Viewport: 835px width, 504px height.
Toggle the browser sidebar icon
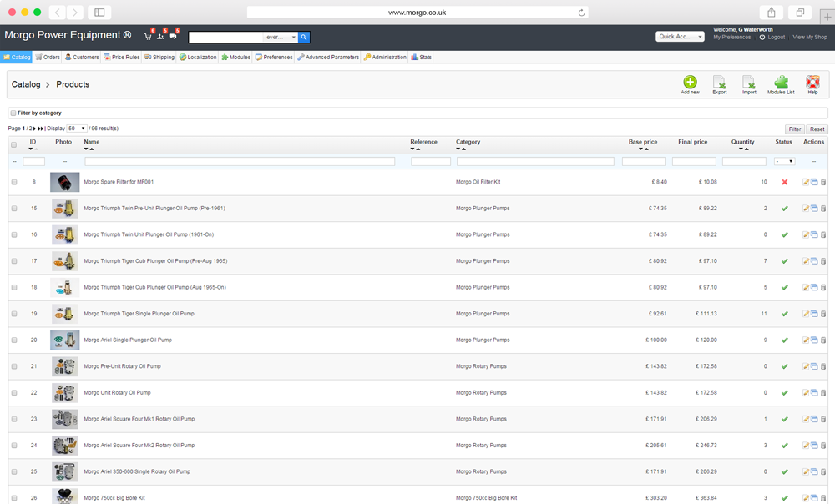pyautogui.click(x=99, y=13)
